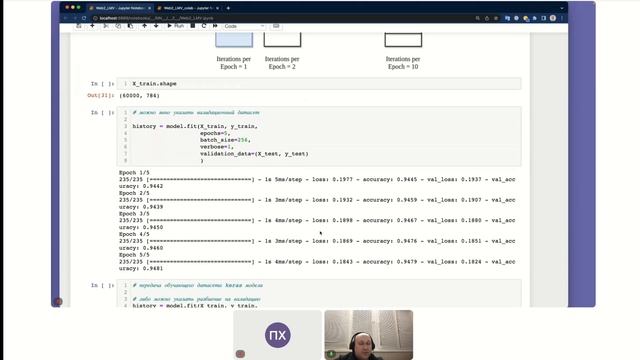Bookmark this page with the star icon
Image resolution: width=640 pixels, height=360 pixels.
click(496, 18)
